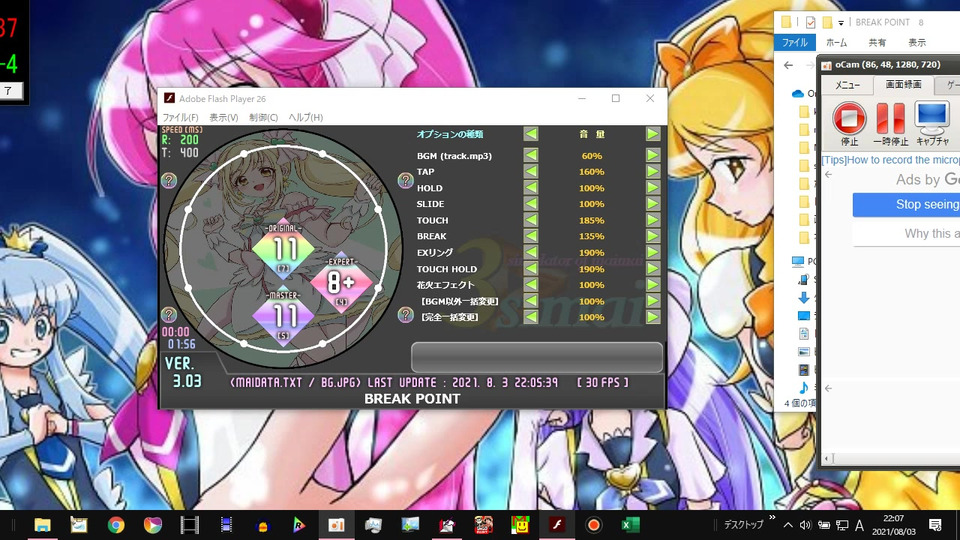Screen dimensions: 960x540
Task: Increase 花火エフェクト volume
Action: pos(653,285)
